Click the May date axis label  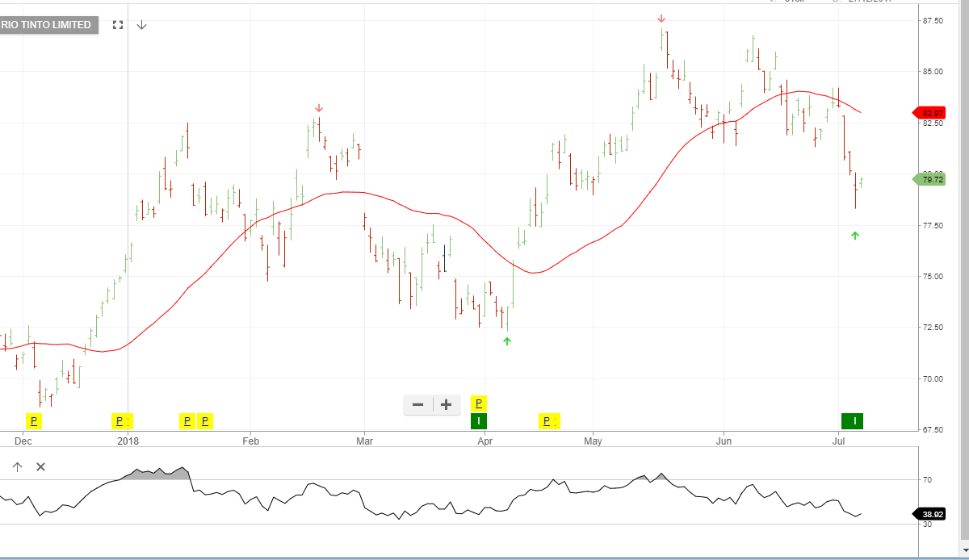pos(594,441)
